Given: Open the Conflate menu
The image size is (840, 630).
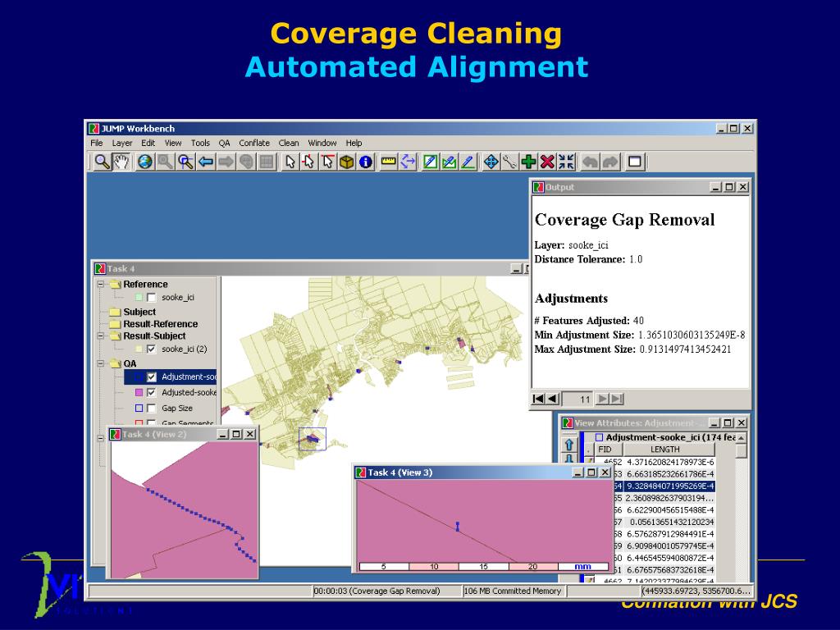Looking at the screenshot, I should click(254, 143).
